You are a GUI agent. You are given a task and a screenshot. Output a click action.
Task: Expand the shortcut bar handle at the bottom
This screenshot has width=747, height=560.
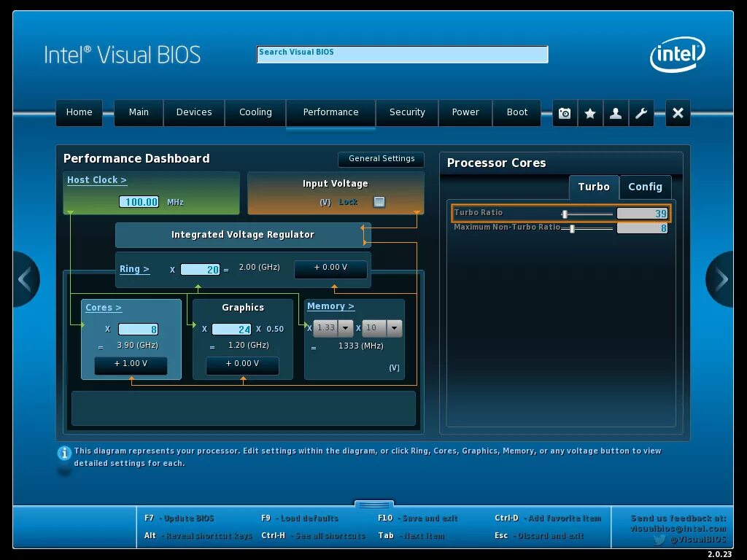(x=374, y=504)
